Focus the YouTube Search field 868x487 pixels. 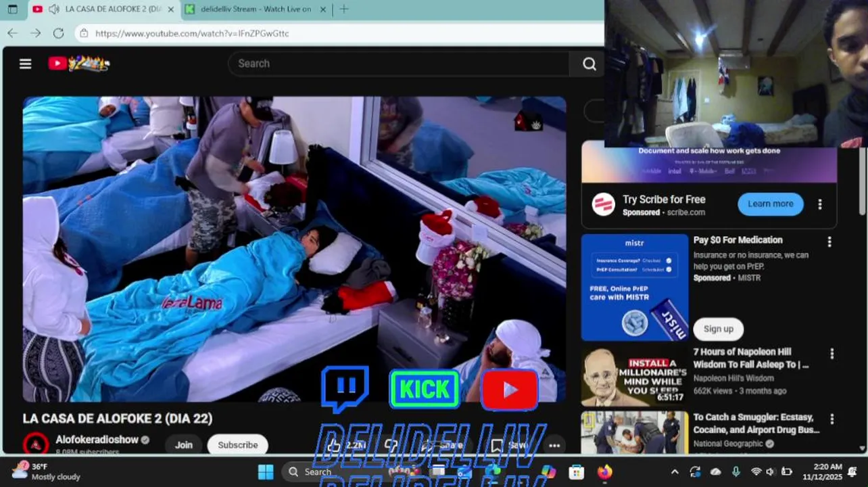click(x=399, y=64)
